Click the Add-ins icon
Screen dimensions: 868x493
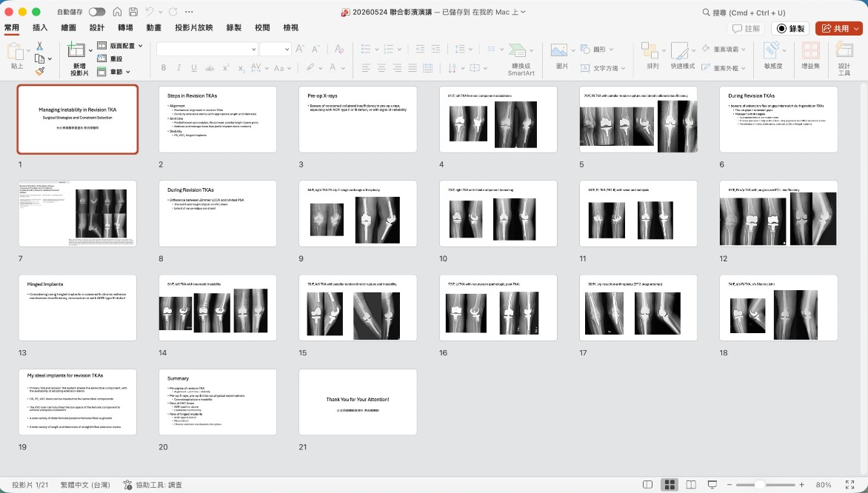click(810, 50)
